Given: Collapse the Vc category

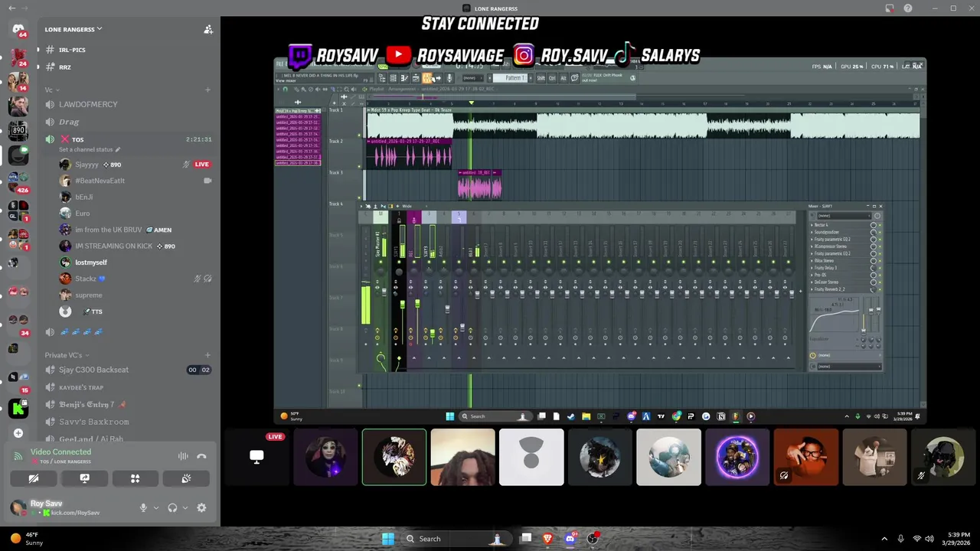Looking at the screenshot, I should 51,90.
